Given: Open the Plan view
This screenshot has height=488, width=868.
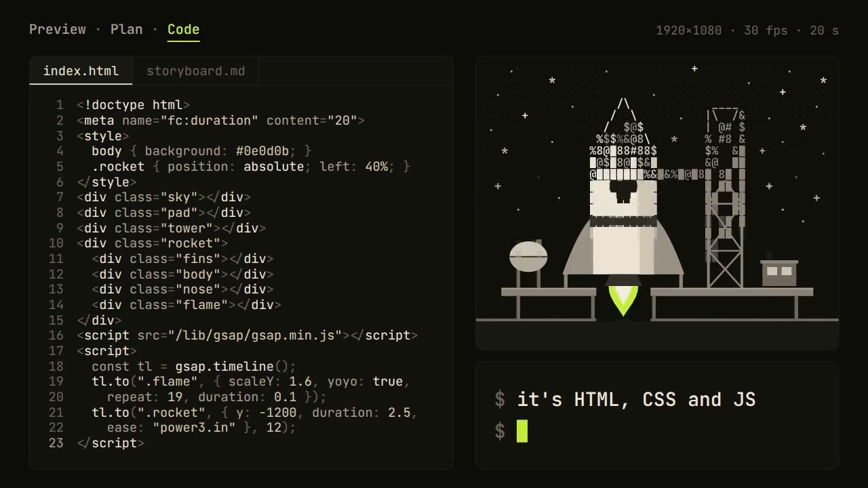Looking at the screenshot, I should click(127, 29).
